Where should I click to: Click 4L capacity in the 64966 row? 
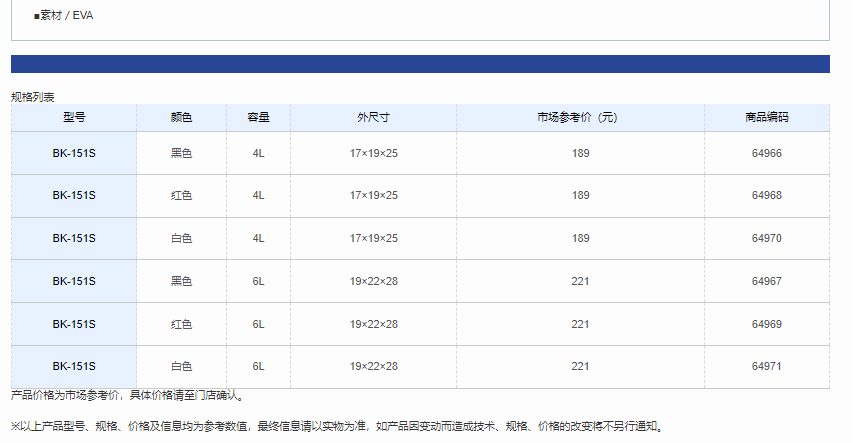(x=258, y=153)
